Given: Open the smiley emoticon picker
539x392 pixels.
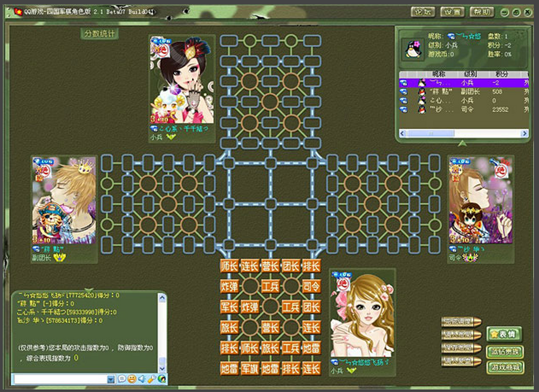Looking at the screenshot, I should coord(132,379).
